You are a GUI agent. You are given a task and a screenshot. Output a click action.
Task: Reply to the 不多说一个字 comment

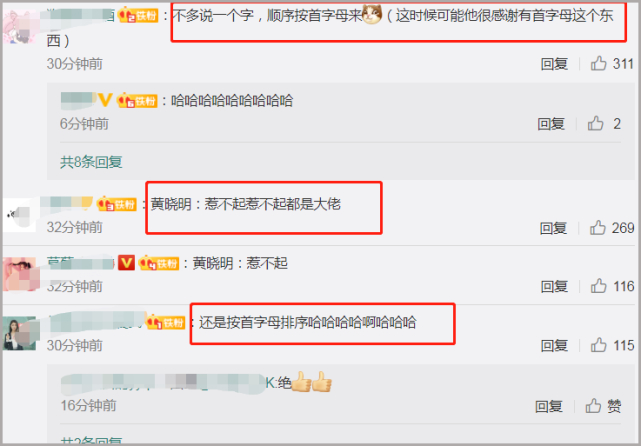[x=554, y=64]
